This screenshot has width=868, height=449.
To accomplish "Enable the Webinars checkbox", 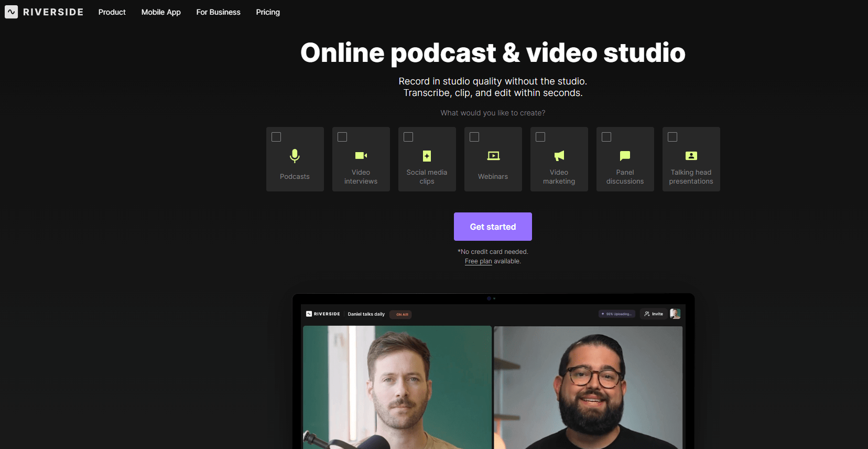I will pyautogui.click(x=474, y=137).
